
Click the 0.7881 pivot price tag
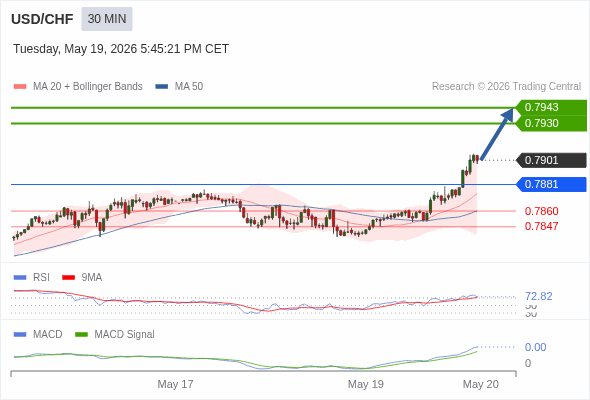click(552, 184)
